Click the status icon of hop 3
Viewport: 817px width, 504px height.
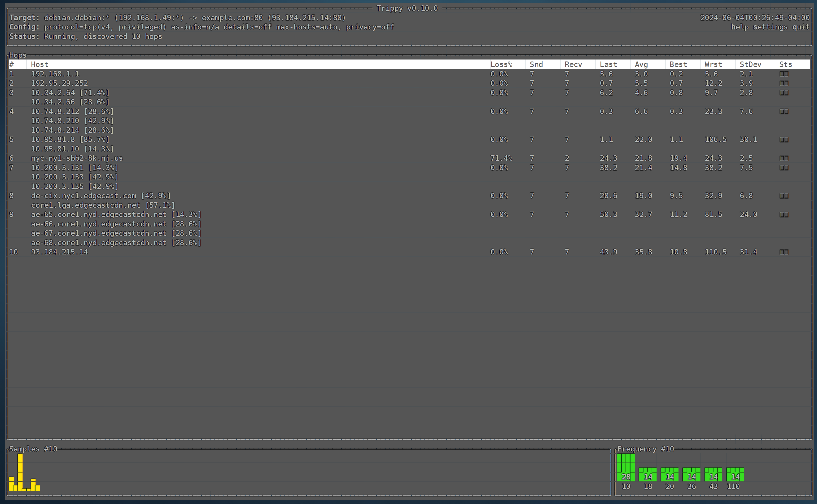[x=784, y=92]
